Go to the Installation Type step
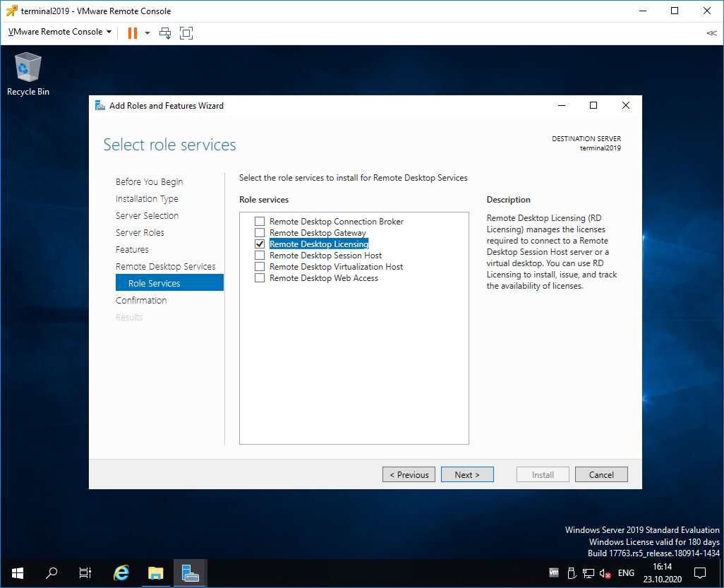 [147, 198]
